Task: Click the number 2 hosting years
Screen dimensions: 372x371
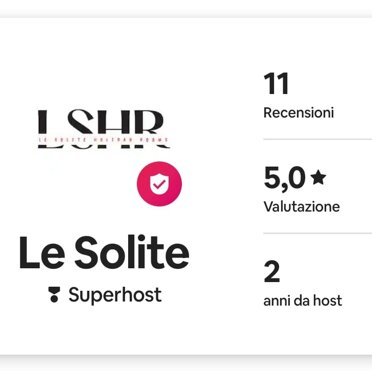Action: [x=272, y=272]
